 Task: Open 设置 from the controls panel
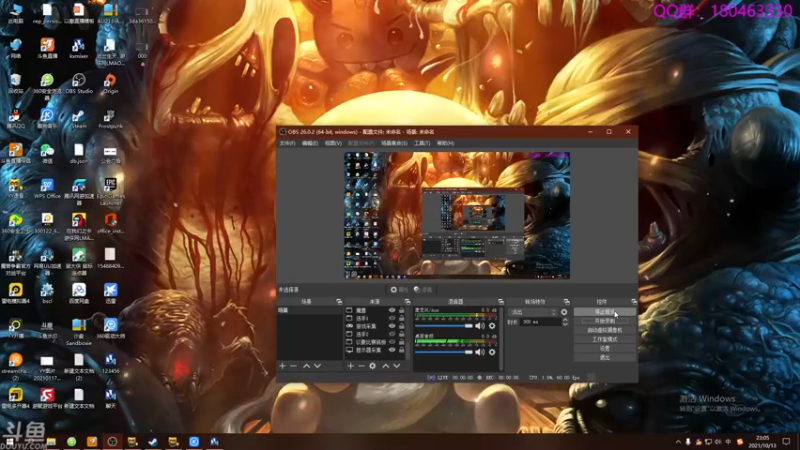[605, 348]
